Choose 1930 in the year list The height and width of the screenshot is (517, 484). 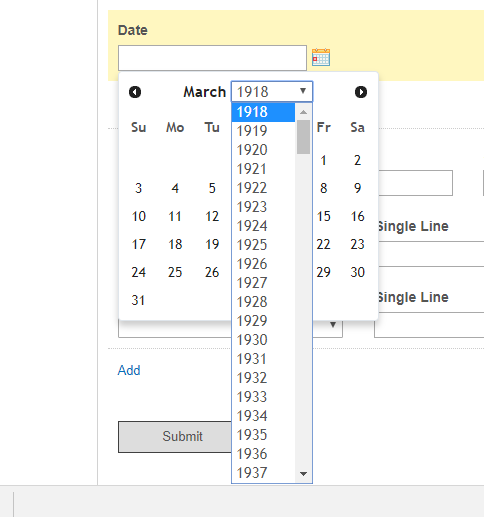263,340
